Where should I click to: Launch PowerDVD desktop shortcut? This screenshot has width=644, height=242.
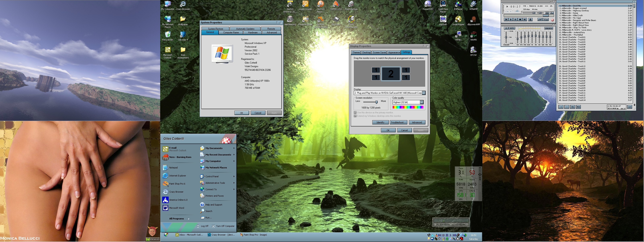tap(427, 5)
